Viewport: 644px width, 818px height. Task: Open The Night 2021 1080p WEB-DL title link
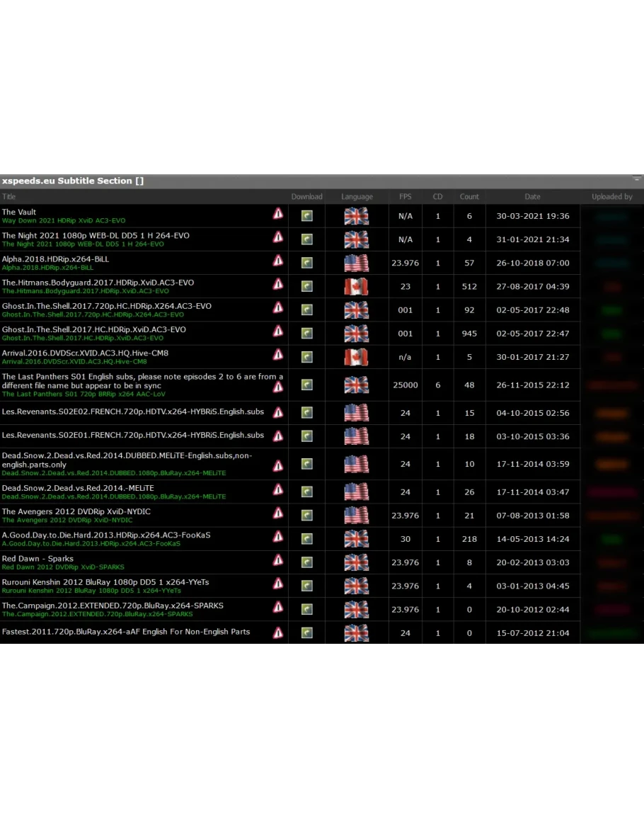tap(96, 235)
